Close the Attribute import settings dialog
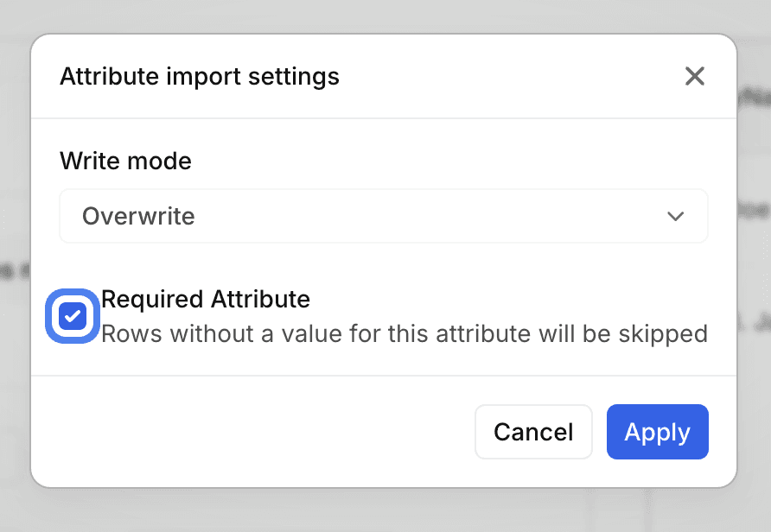The image size is (771, 532). point(695,76)
